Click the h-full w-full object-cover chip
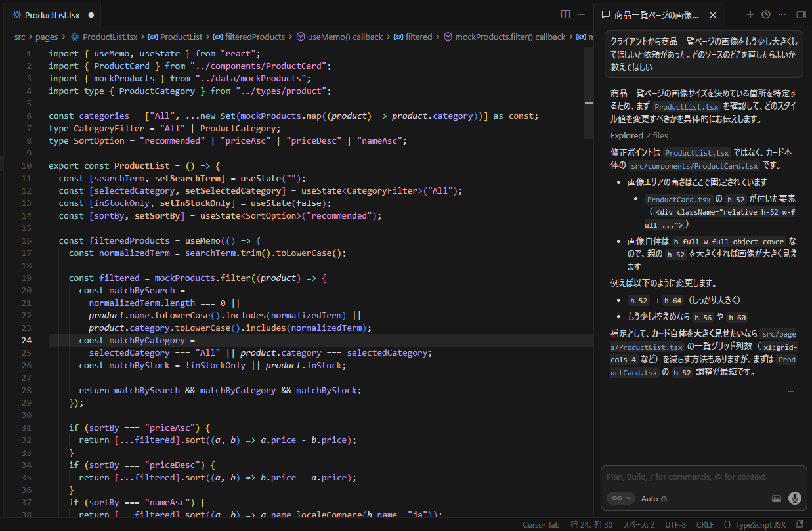Image resolution: width=812 pixels, height=531 pixels. pos(729,242)
